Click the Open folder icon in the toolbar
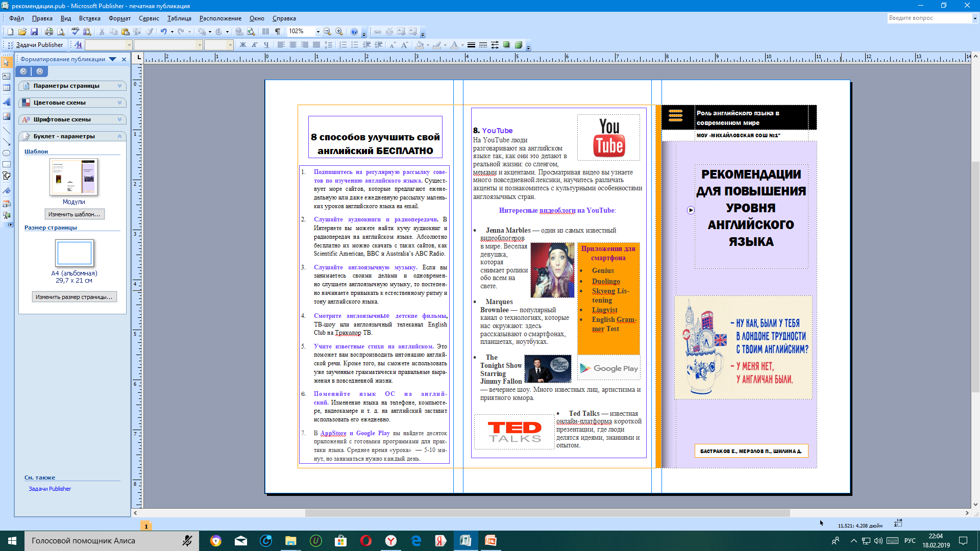The width and height of the screenshot is (980, 551). click(x=22, y=32)
